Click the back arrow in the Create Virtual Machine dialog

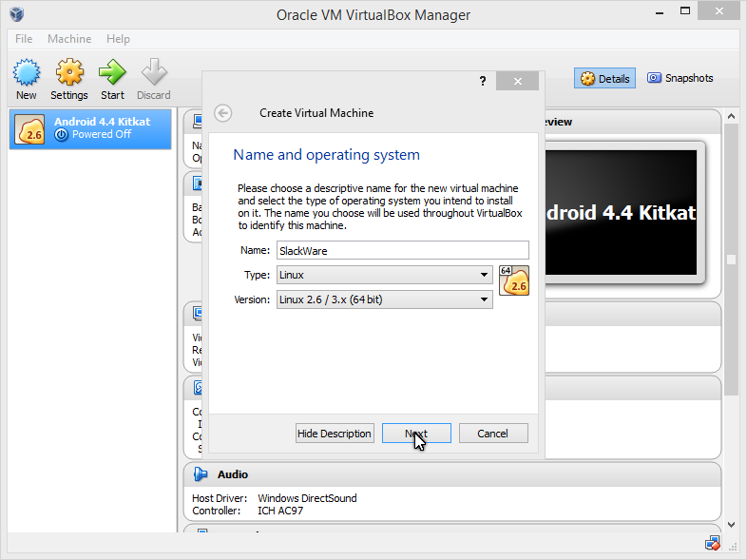click(223, 113)
